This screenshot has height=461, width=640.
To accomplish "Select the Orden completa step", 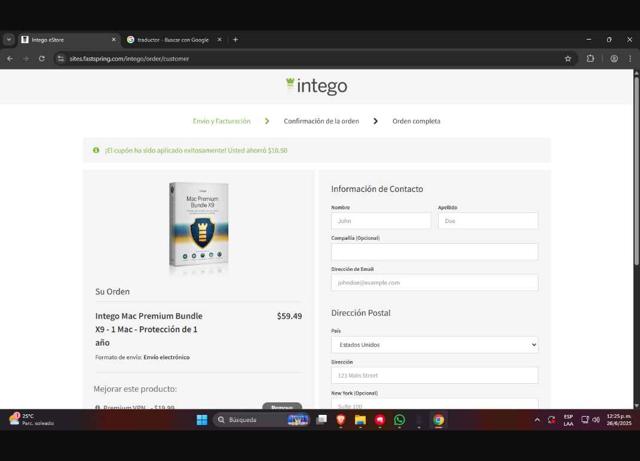I will 416,121.
